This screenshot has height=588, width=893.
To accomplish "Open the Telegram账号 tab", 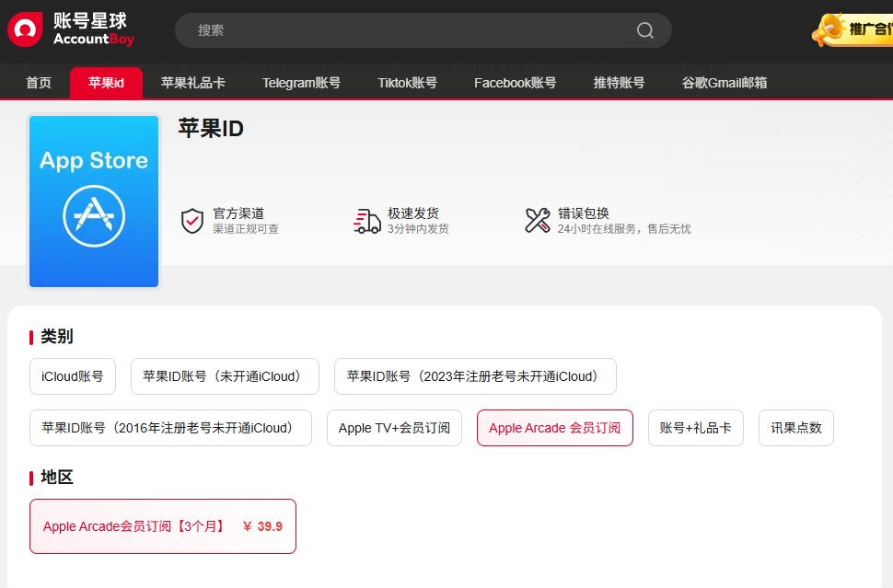I will (301, 83).
